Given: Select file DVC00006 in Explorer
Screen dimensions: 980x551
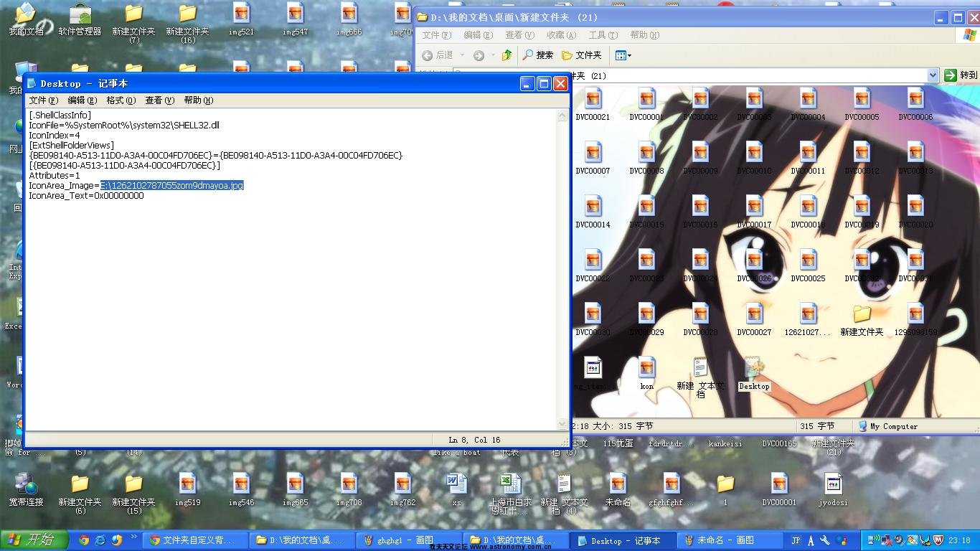Looking at the screenshot, I should click(x=915, y=105).
